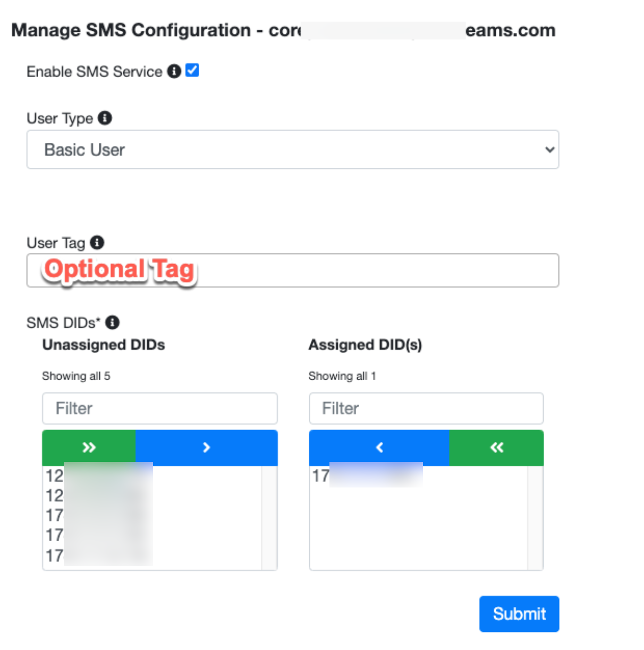This screenshot has height=650, width=644.
Task: Select the assigned DID starting with 17
Action: [419, 476]
